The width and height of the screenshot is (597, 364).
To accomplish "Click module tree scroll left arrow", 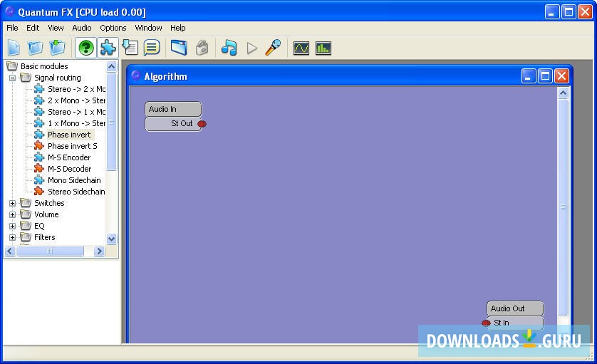I will [x=10, y=251].
